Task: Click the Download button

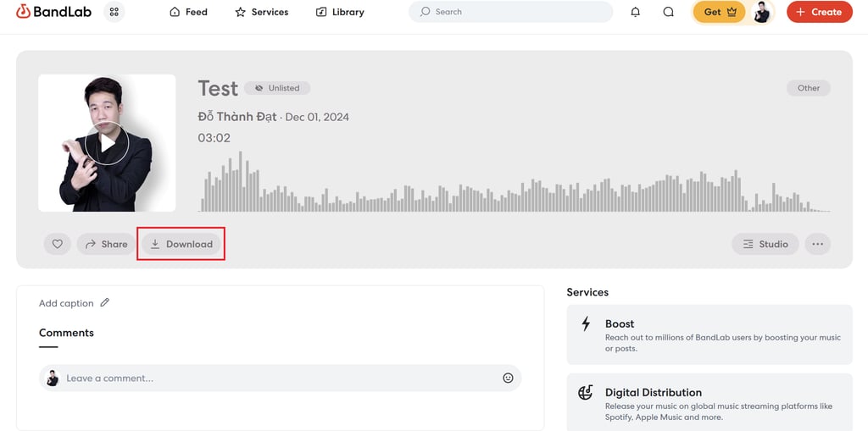Action: coord(181,244)
